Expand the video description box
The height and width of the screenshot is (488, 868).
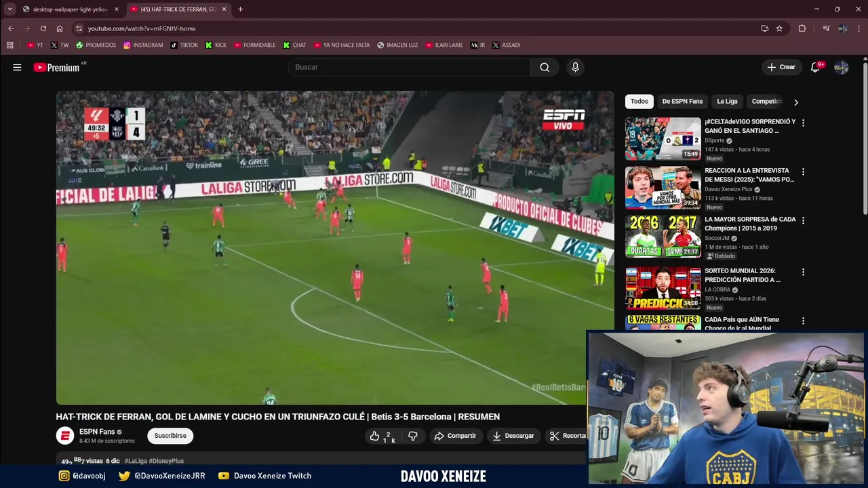[x=321, y=460]
